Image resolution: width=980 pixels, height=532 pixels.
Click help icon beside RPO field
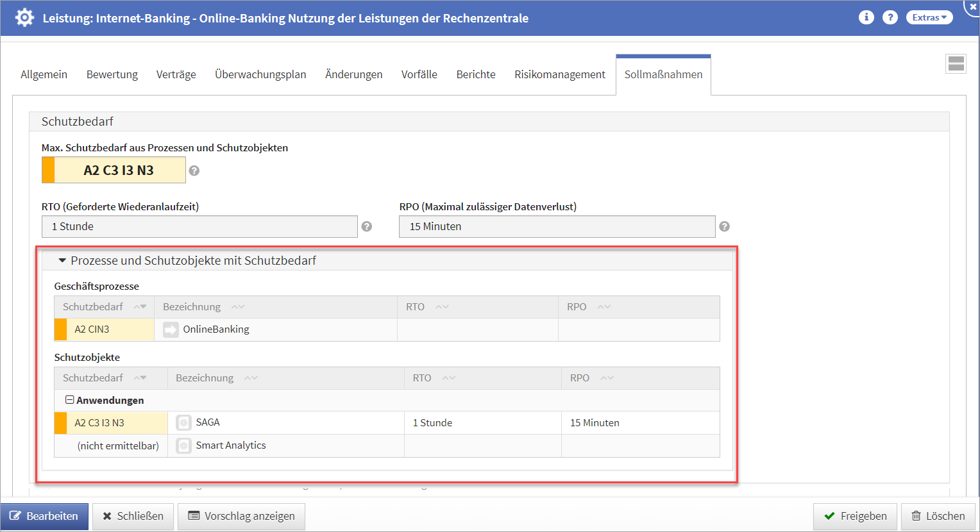[x=724, y=226]
